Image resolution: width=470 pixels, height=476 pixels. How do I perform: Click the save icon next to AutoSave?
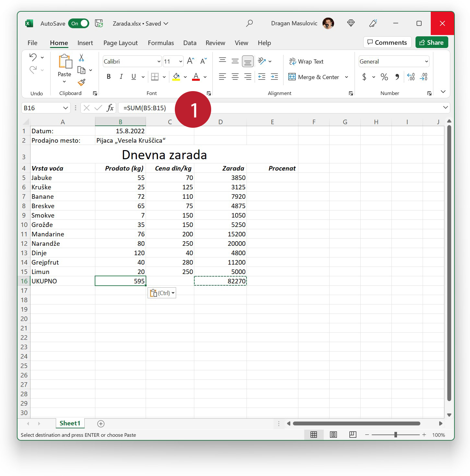click(x=99, y=23)
